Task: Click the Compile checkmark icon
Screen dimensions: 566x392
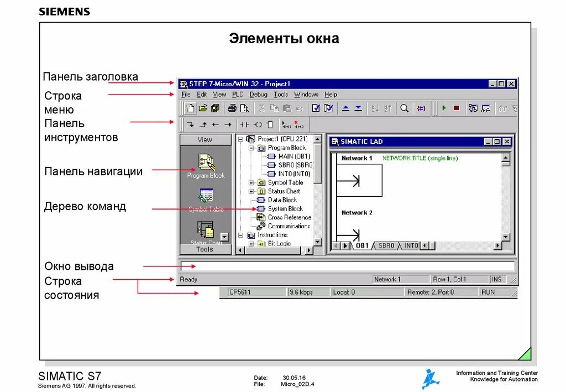Action: (316, 108)
